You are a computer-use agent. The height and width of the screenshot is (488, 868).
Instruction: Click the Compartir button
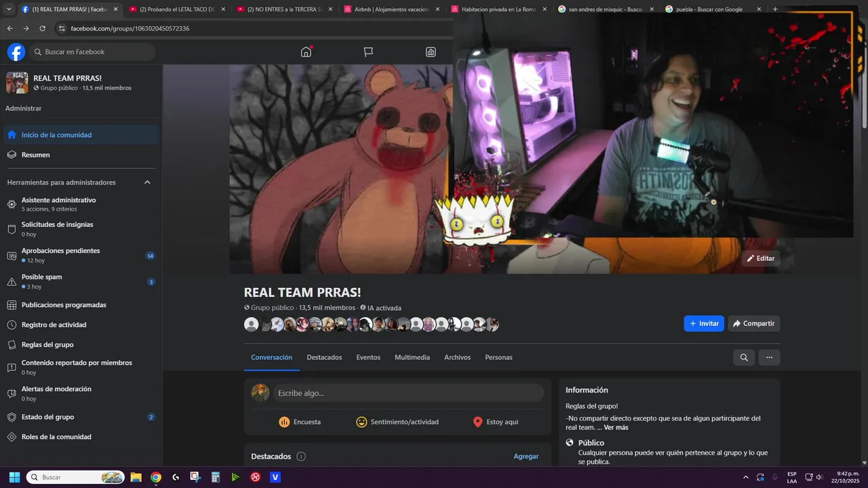tap(754, 323)
